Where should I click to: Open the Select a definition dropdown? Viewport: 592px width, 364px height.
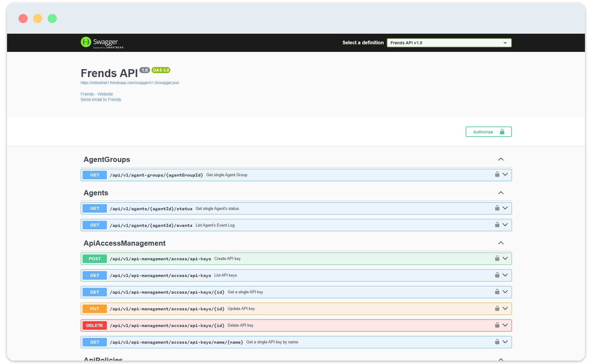tap(449, 42)
